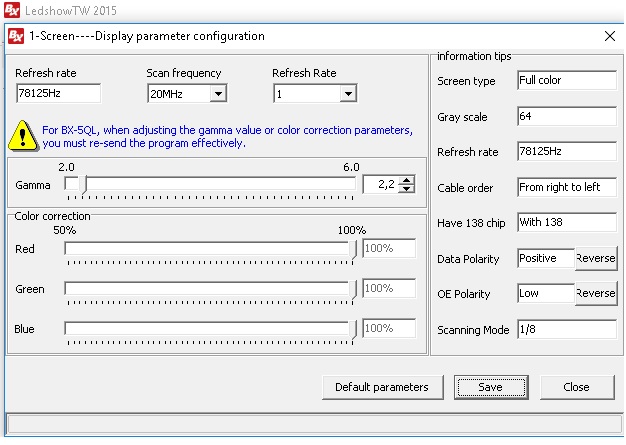Click Reverse button next to Data Polarity
626x445 pixels.
[596, 258]
